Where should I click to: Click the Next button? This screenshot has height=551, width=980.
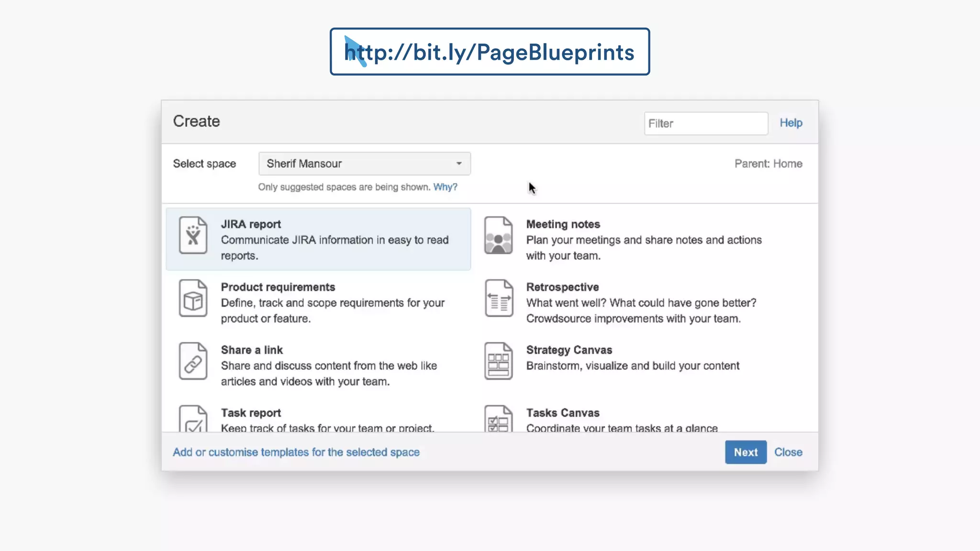(x=746, y=452)
